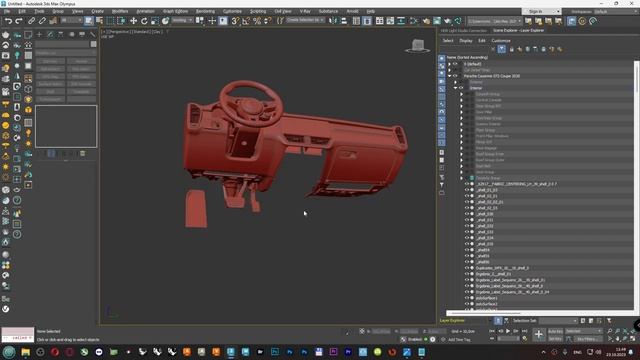
Task: Collapse the Interior sub-layer
Action: 456,88
